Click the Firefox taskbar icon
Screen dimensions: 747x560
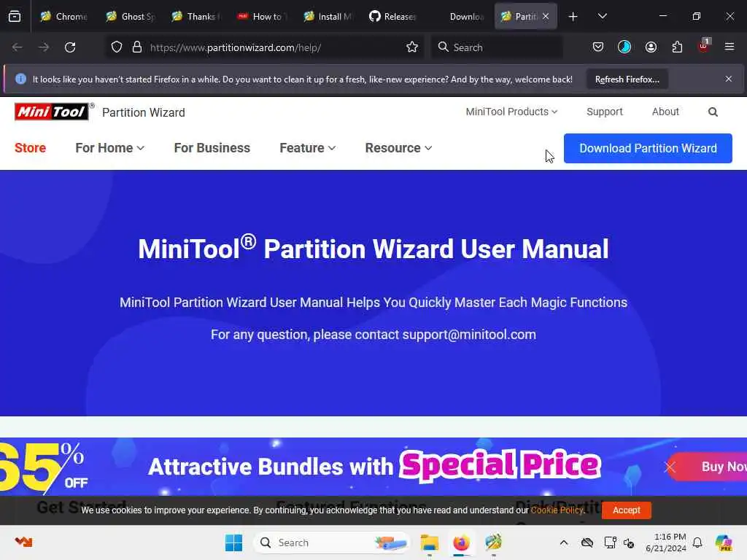tap(461, 542)
